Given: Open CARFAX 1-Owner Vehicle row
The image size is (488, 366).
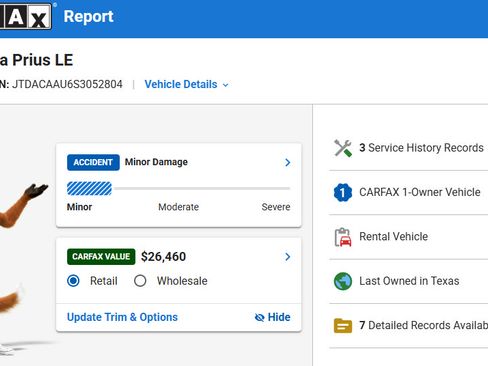Looking at the screenshot, I should point(408,192).
